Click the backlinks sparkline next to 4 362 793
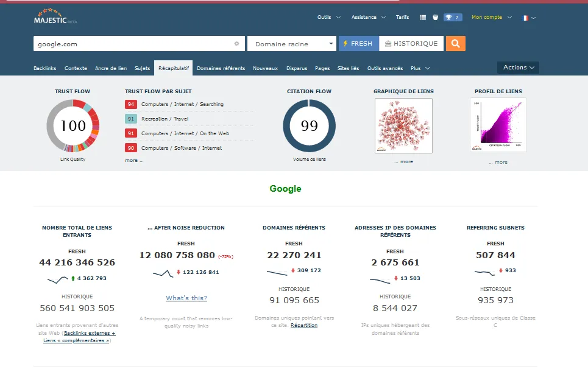Screen dimensions: 588x372 pyautogui.click(x=57, y=279)
